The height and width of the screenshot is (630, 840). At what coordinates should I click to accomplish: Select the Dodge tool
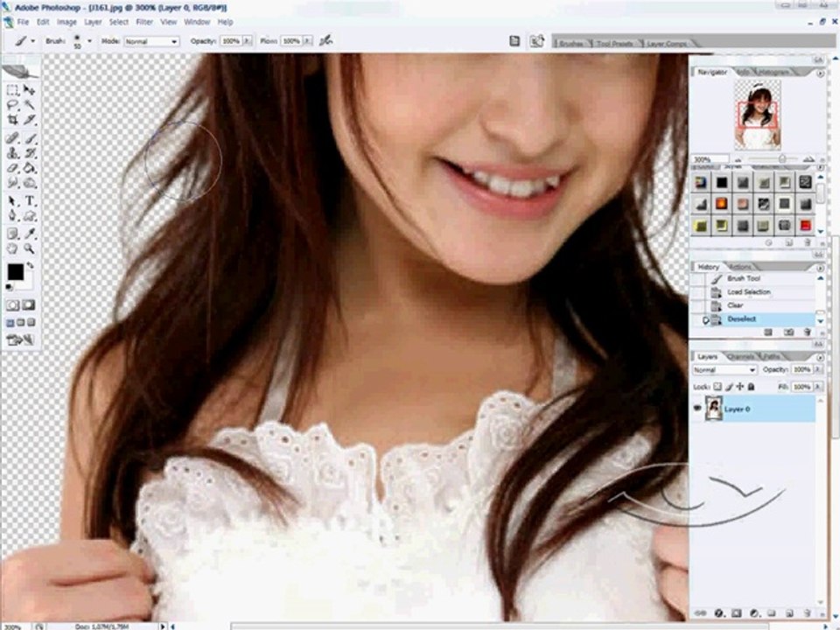(x=30, y=183)
